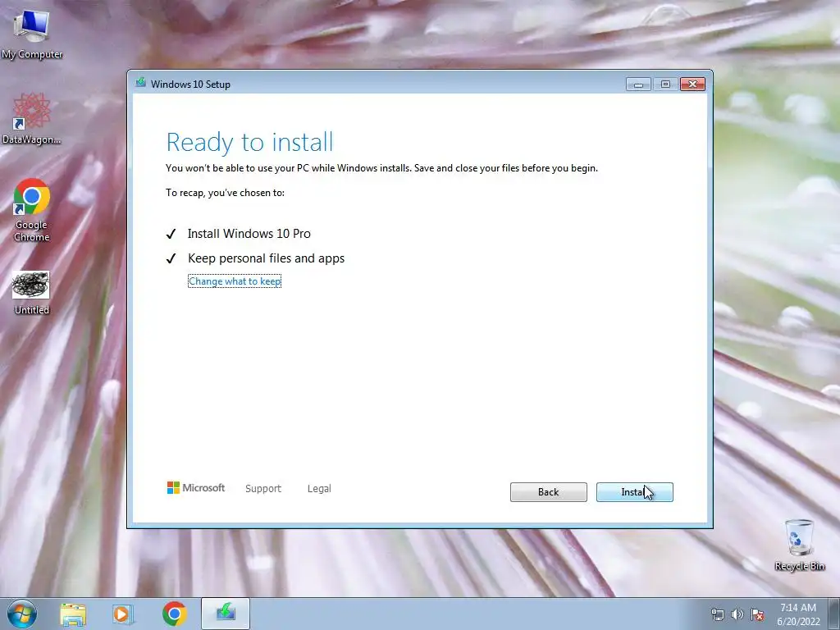Open the Windows Start menu
The height and width of the screenshot is (630, 840).
(22, 614)
